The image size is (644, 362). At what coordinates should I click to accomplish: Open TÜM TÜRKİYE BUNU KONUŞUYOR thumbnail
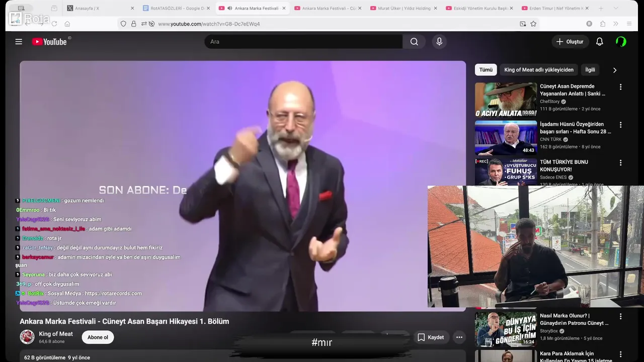pyautogui.click(x=506, y=172)
